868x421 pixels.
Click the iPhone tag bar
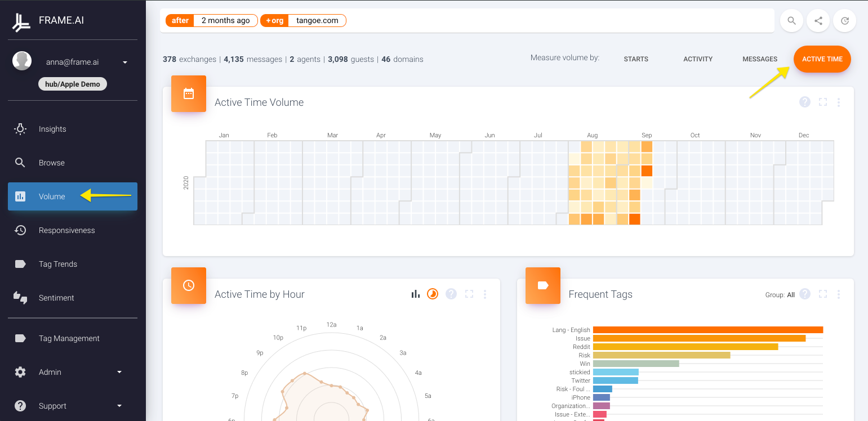tap(602, 397)
